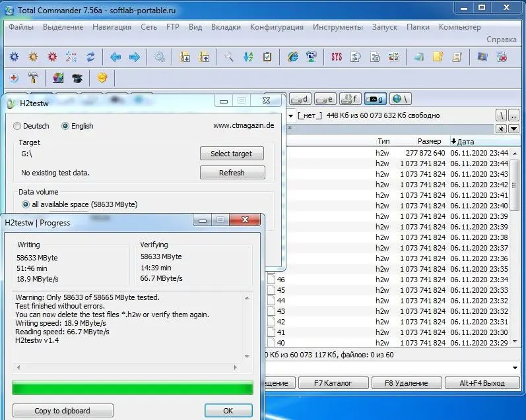Sort by the Размер column header
The image size is (526, 420).
tap(429, 142)
